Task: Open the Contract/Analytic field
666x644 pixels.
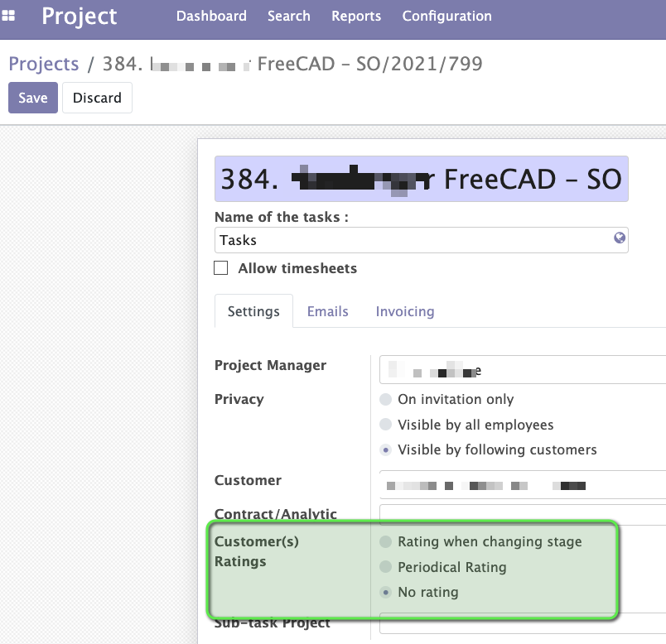Action: click(x=523, y=515)
